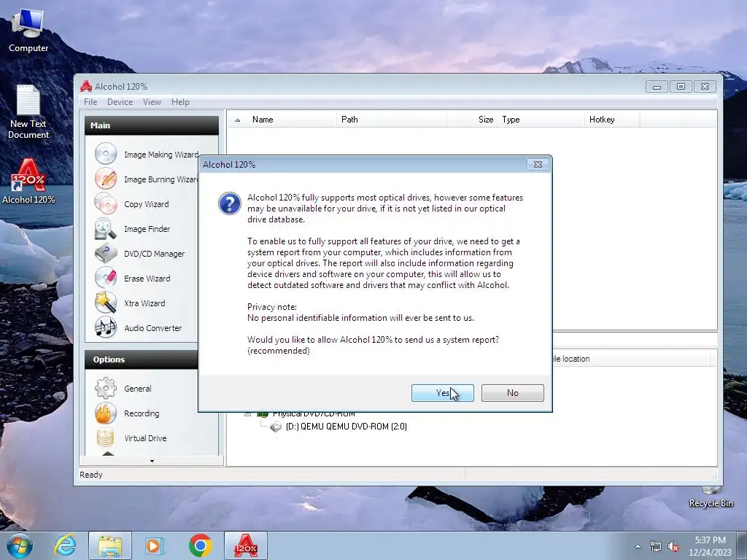Click No to decline the system report

(x=513, y=393)
